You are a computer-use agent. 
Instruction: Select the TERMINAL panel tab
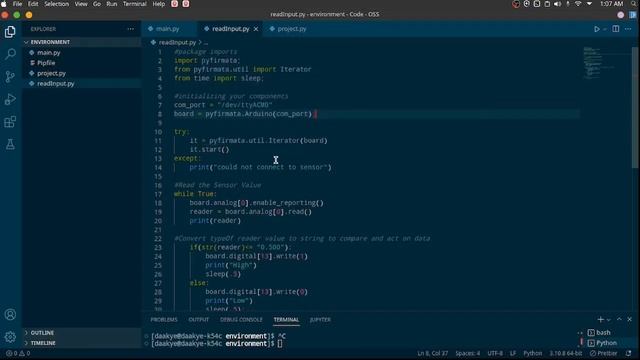pyautogui.click(x=286, y=320)
